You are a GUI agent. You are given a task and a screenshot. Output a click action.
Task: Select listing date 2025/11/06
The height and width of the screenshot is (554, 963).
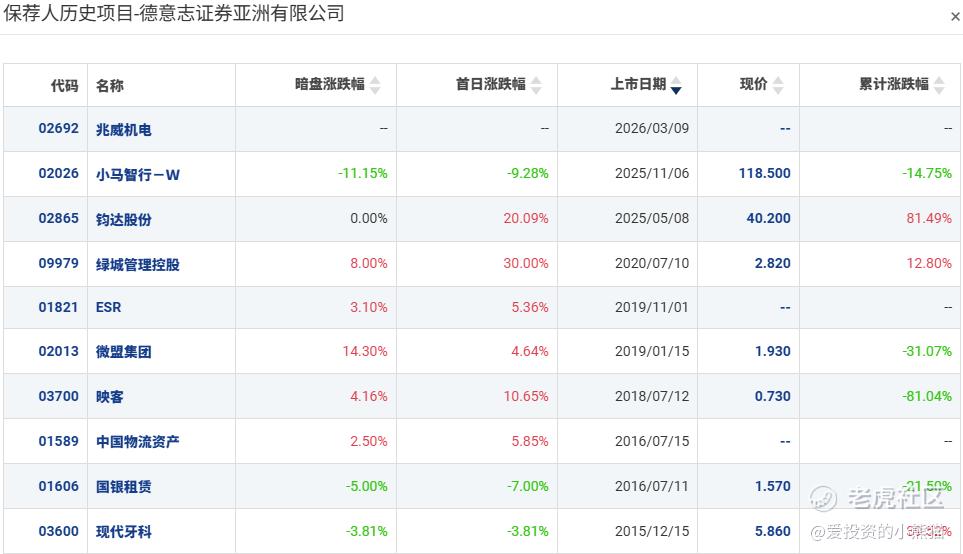coord(652,173)
